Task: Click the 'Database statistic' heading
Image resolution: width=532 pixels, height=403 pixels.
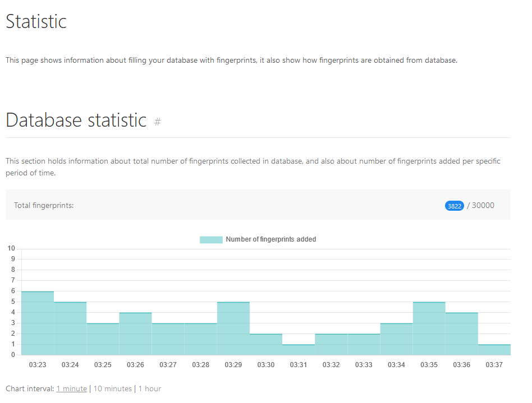Action: (76, 120)
